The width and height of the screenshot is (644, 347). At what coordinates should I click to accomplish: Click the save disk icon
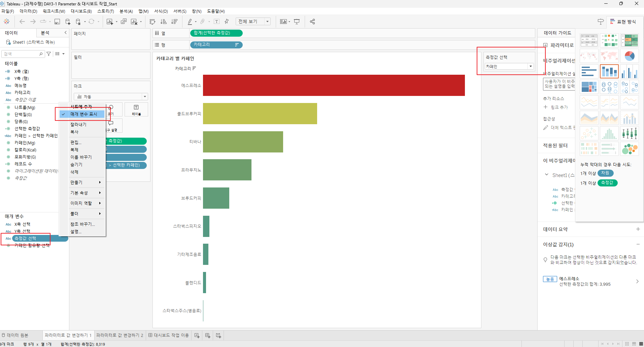point(57,22)
